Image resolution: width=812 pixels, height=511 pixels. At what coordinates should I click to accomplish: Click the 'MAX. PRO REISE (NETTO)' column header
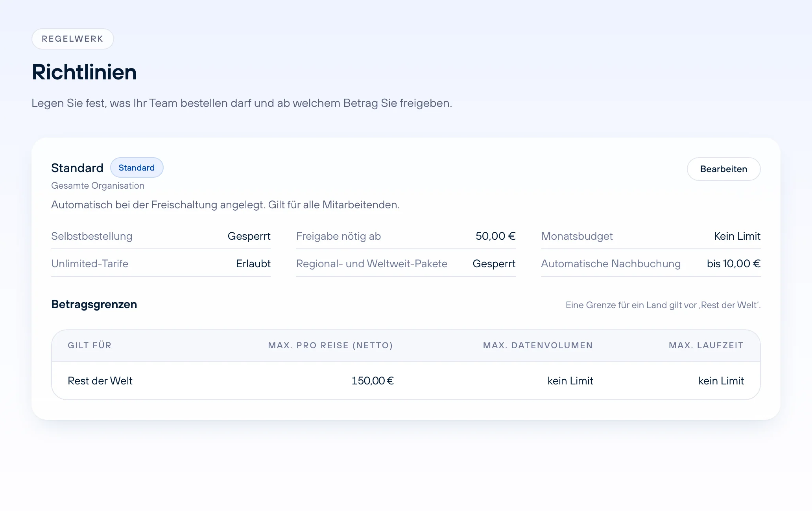click(x=330, y=346)
